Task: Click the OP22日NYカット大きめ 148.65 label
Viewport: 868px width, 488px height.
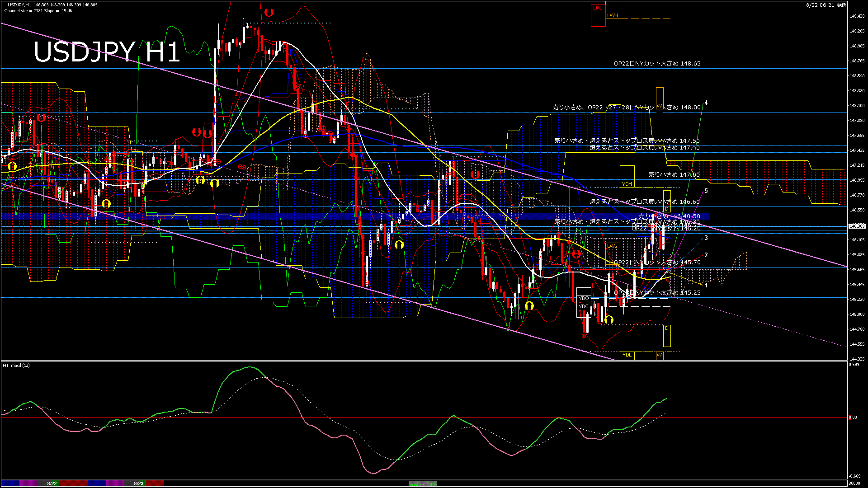Action: tap(657, 64)
